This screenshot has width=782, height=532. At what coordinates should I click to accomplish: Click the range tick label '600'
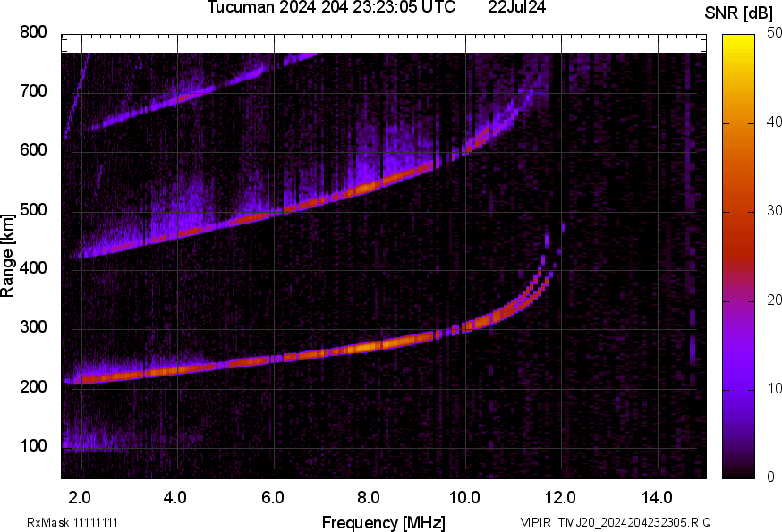[x=33, y=150]
